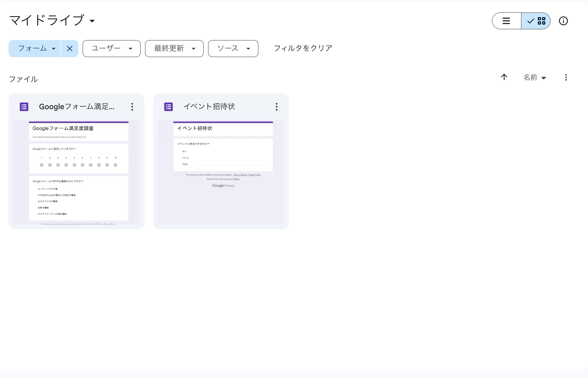Switch to list layout view

tap(507, 21)
